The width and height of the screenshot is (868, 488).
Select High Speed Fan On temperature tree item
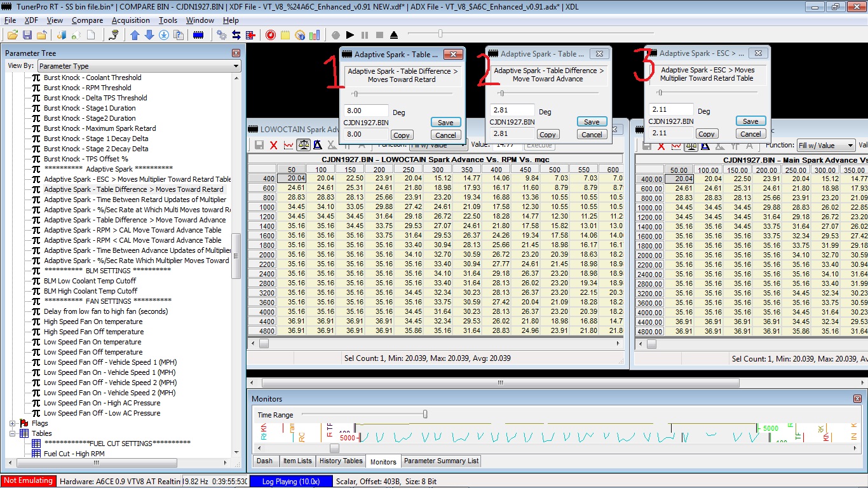[x=93, y=322]
